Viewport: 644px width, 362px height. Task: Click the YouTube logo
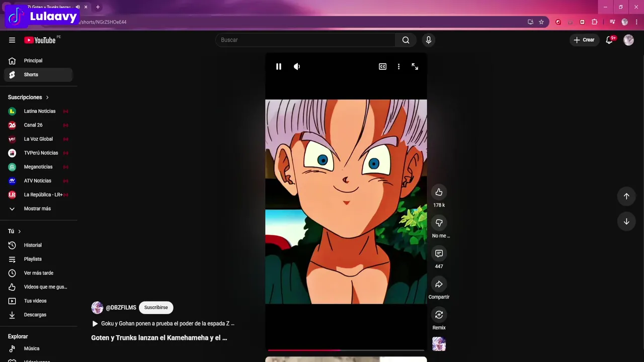point(40,40)
